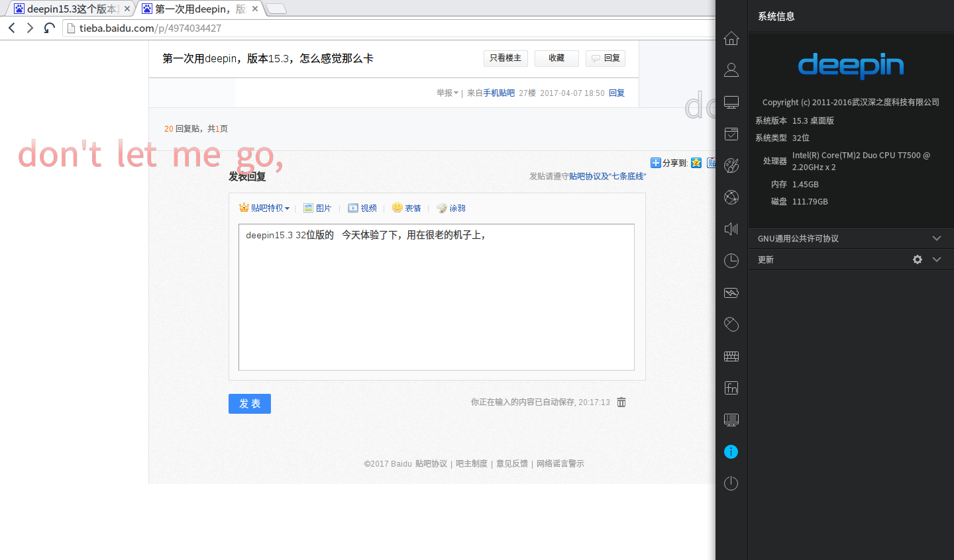Submit the reply with 发表 button
The image size is (954, 560).
[x=250, y=404]
